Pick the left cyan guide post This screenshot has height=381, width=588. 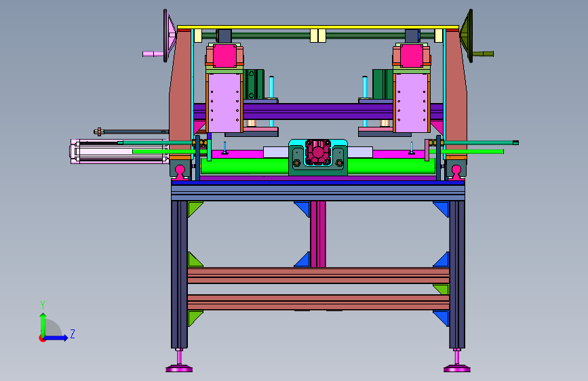[271, 87]
